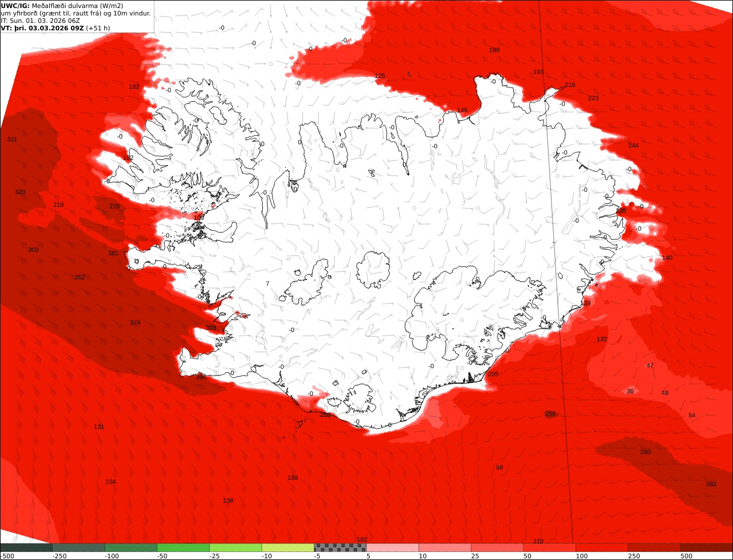Click the '188' value north of Iceland
Screen dimensions: 733x560
pos(494,50)
